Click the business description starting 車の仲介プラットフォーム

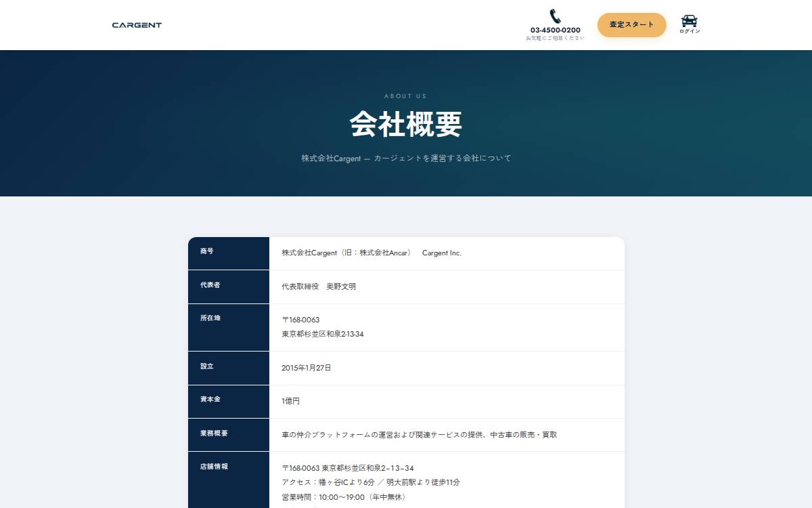420,435
